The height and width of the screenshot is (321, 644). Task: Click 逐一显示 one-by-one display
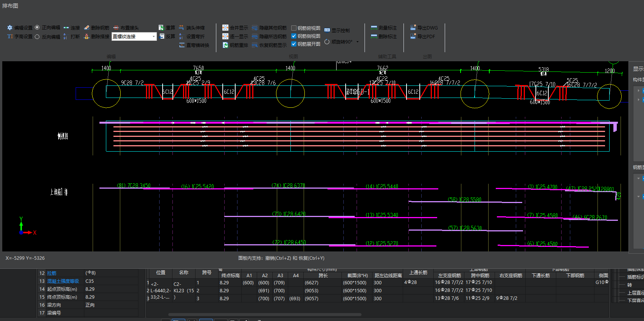click(x=235, y=37)
